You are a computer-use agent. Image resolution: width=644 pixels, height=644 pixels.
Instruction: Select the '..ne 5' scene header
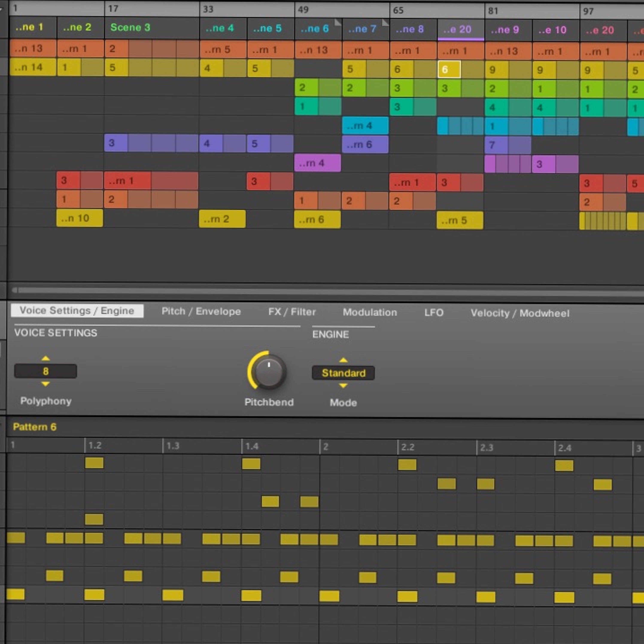click(270, 28)
